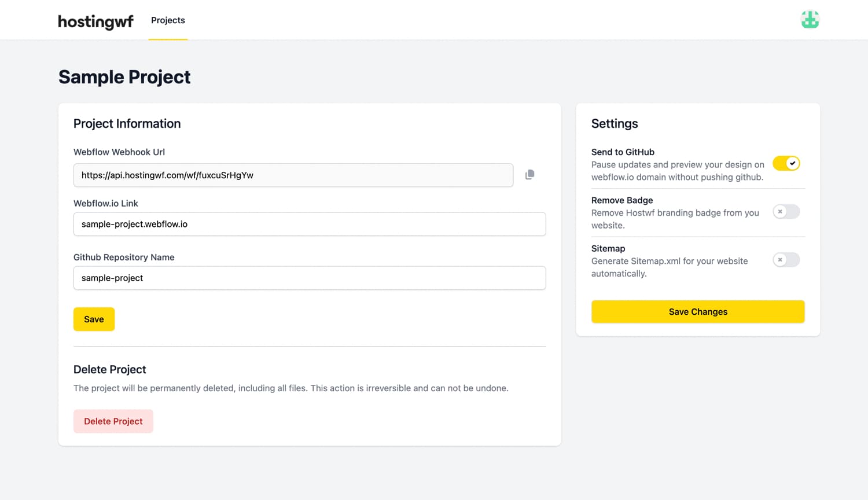Click the Delete Project button
868x500 pixels.
coord(113,421)
